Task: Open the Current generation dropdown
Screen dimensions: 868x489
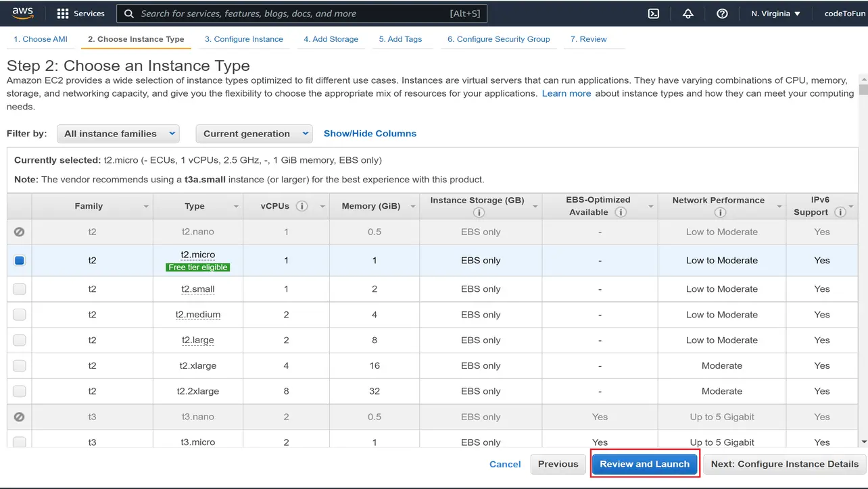Action: tap(254, 134)
